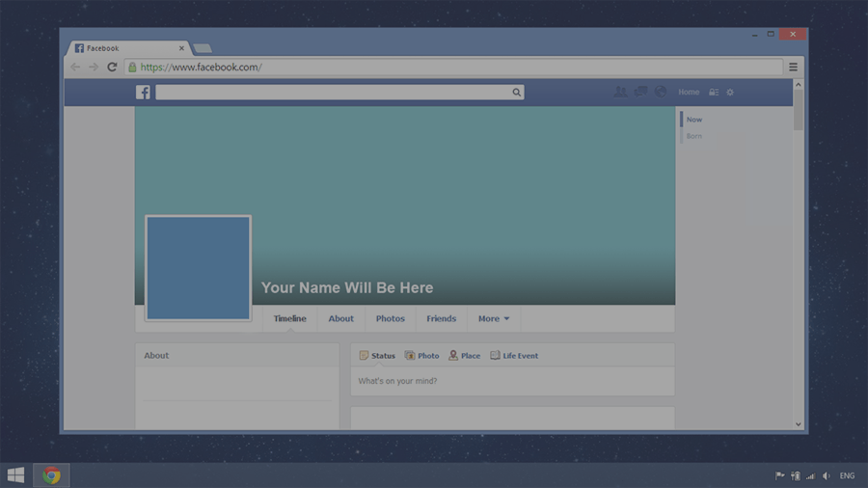Screen dimensions: 868x488
Task: Click scrollbar down arrow
Action: [799, 424]
